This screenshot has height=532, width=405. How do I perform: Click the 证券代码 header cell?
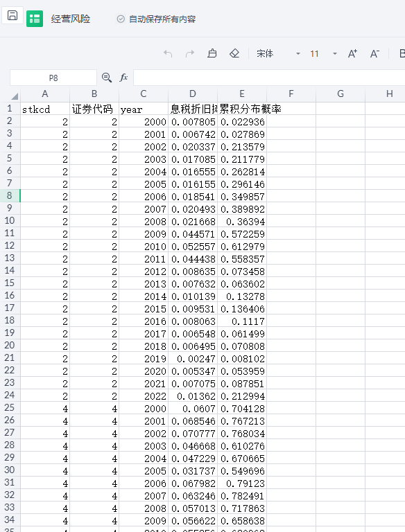94,109
